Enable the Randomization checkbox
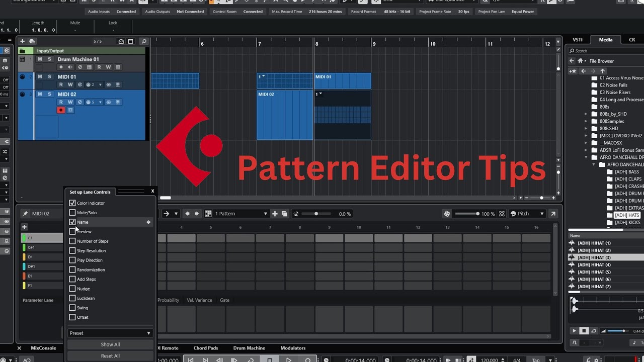This screenshot has width=644, height=362. pos(72,270)
